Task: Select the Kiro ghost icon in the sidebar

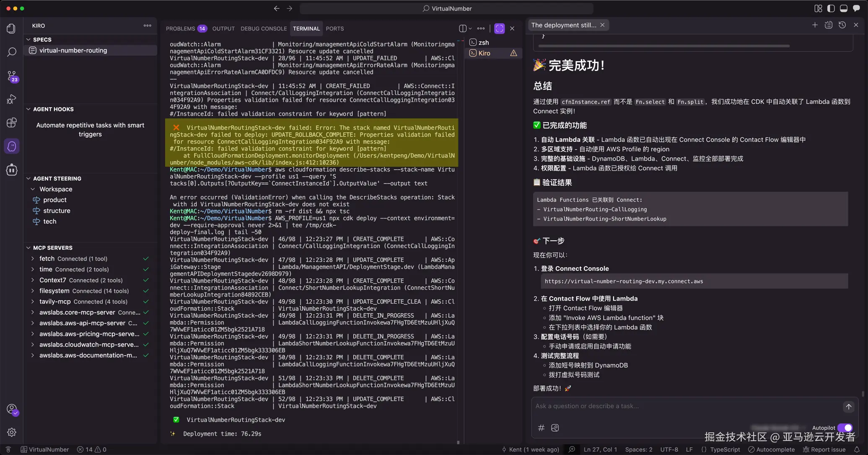Action: [x=11, y=146]
